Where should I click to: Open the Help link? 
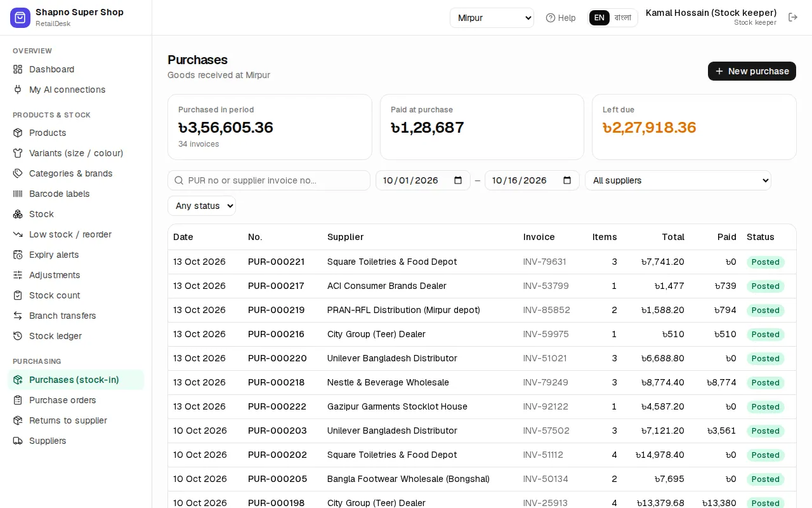coord(561,18)
